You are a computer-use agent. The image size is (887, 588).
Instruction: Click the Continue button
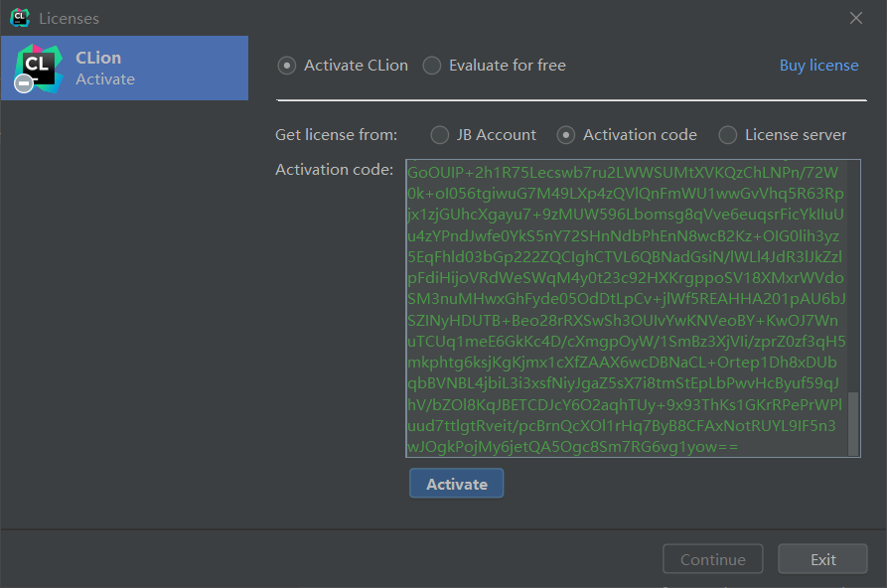click(712, 559)
